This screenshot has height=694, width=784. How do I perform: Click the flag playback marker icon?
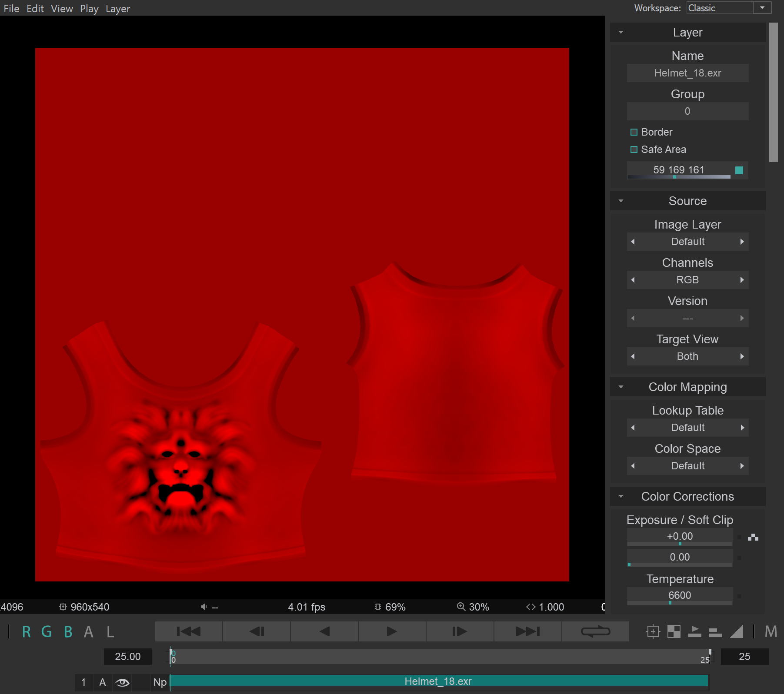pos(694,631)
